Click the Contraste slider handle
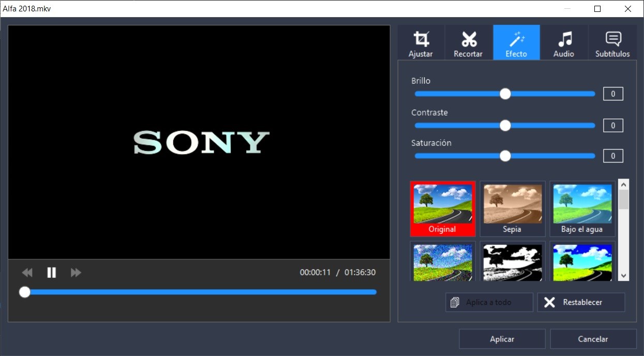This screenshot has width=644, height=356. (x=505, y=125)
